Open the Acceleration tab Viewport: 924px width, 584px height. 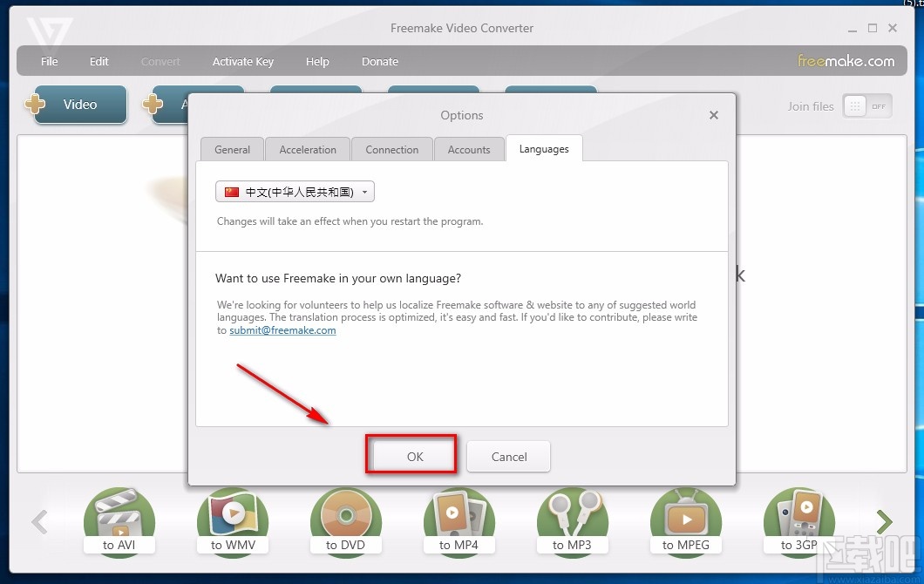coord(307,149)
